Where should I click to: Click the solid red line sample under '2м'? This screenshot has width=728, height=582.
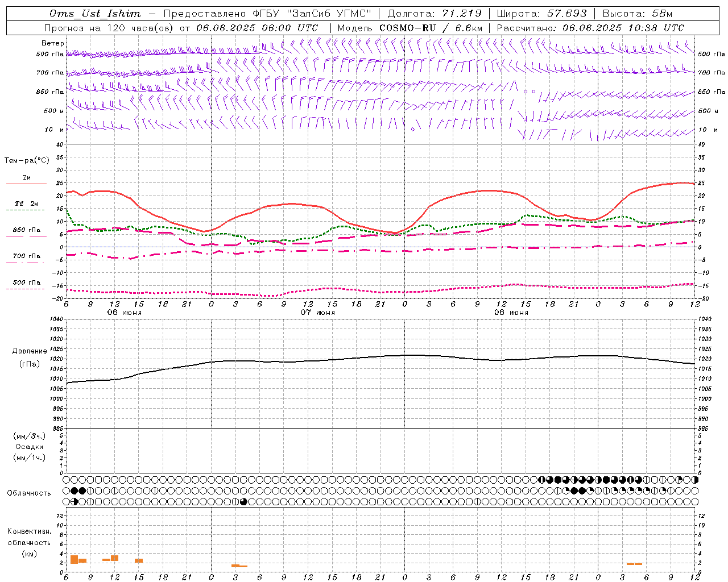click(26, 184)
